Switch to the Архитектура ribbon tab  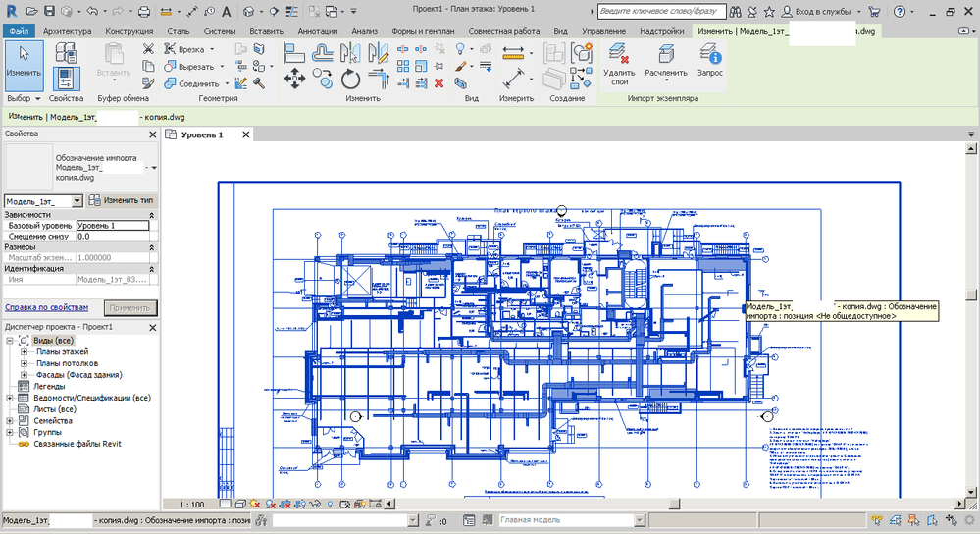click(67, 31)
